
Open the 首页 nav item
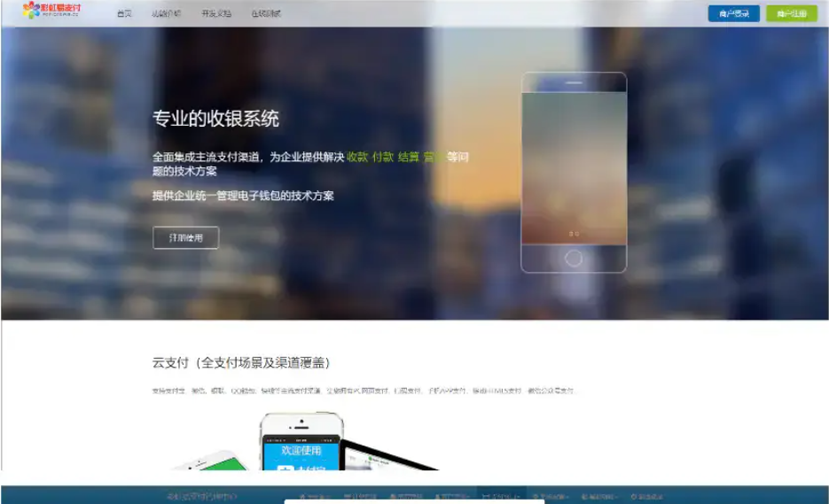pos(124,14)
